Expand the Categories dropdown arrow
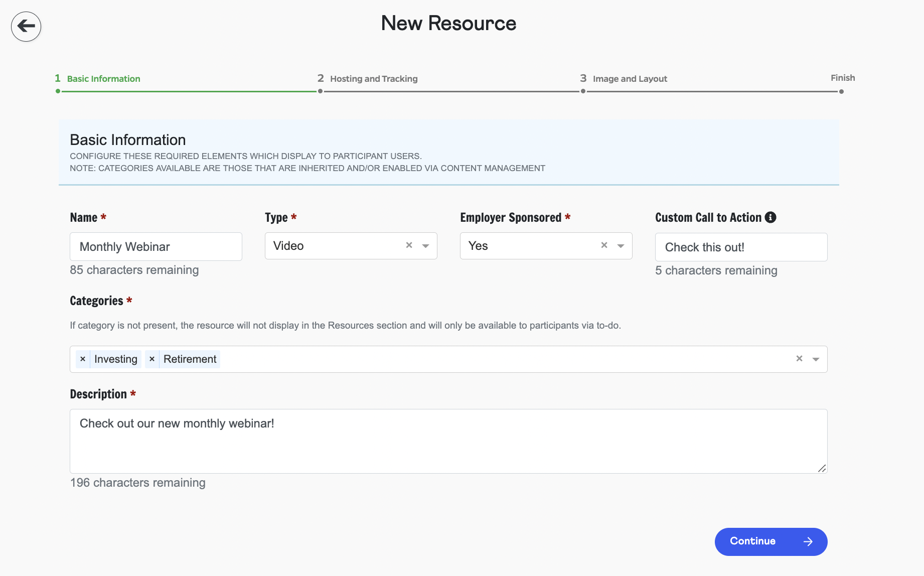The width and height of the screenshot is (924, 576). [x=816, y=359]
